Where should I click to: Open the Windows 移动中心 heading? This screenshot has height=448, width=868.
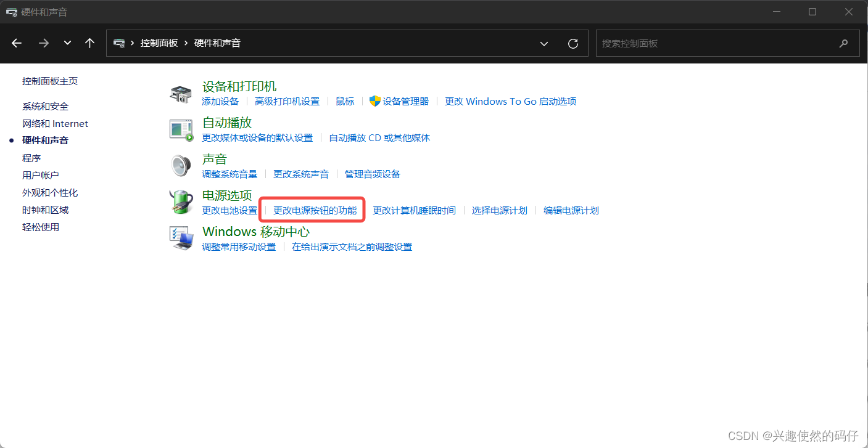click(256, 232)
